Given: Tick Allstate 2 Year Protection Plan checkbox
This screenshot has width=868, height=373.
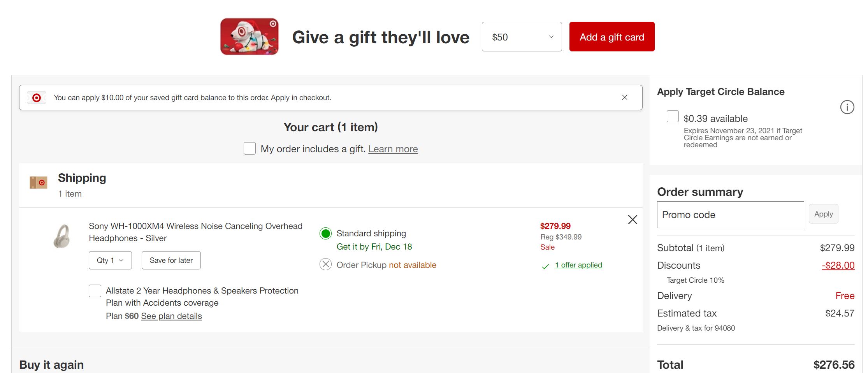Looking at the screenshot, I should pos(95,291).
